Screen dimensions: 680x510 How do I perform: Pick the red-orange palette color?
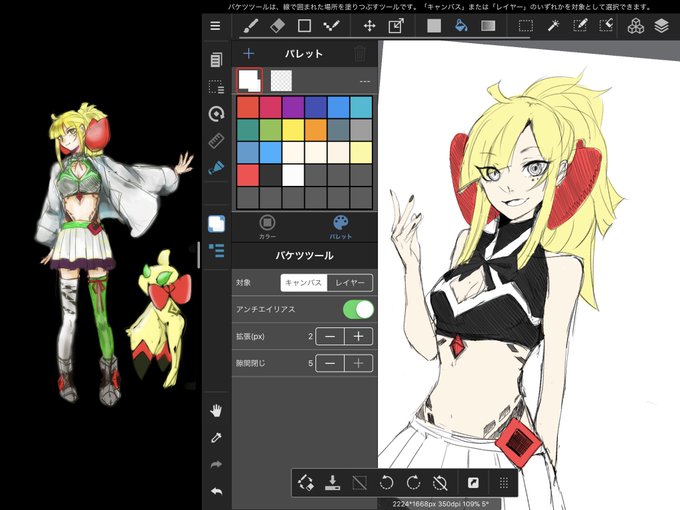click(x=248, y=108)
